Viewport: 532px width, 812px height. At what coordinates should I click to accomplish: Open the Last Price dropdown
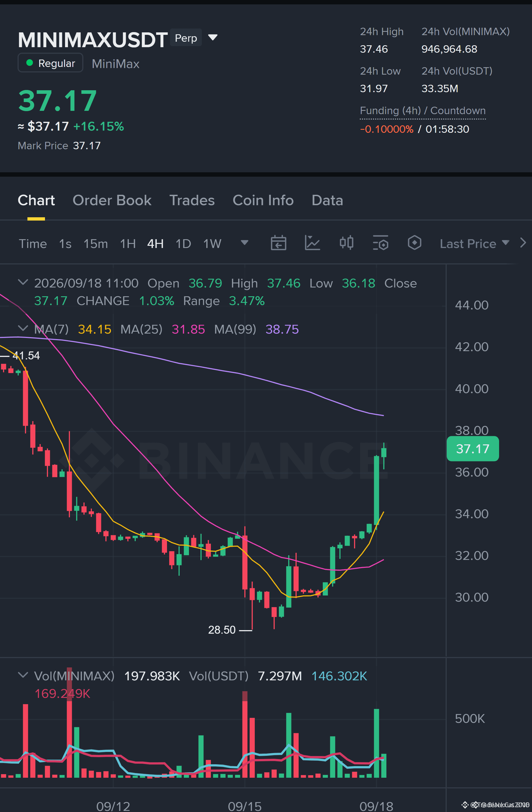(x=474, y=244)
